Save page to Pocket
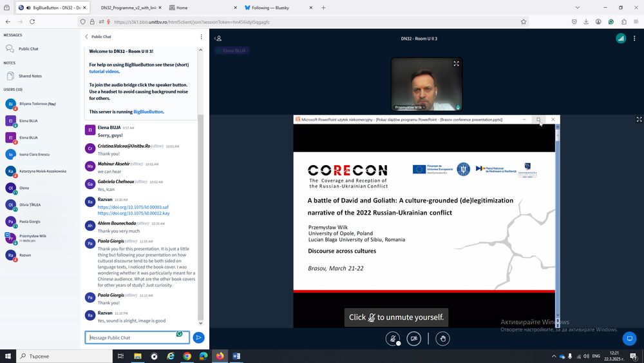Viewport: 644px width, 363px height. (x=574, y=22)
